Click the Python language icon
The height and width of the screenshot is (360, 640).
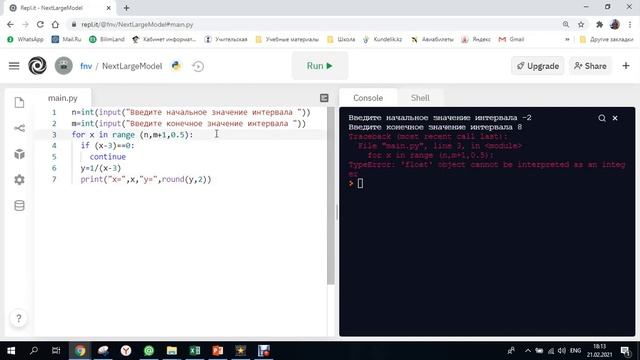[x=176, y=66]
